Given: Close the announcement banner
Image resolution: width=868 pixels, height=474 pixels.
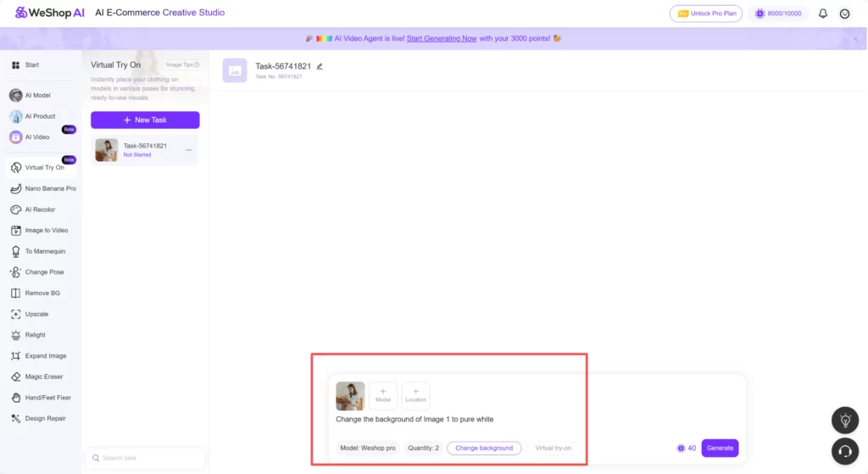Looking at the screenshot, I should pyautogui.click(x=855, y=39).
